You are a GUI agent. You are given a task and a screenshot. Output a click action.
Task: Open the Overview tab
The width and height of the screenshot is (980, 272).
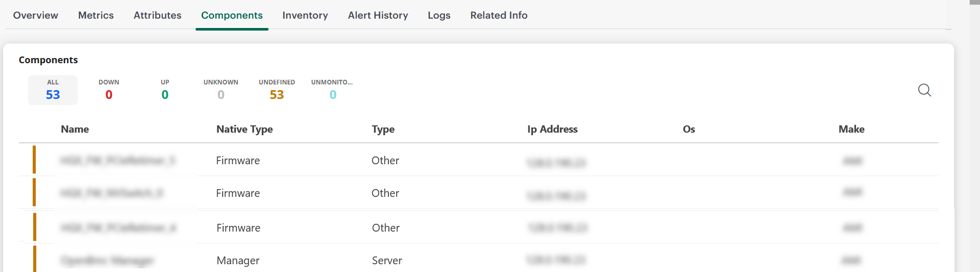pos(36,16)
